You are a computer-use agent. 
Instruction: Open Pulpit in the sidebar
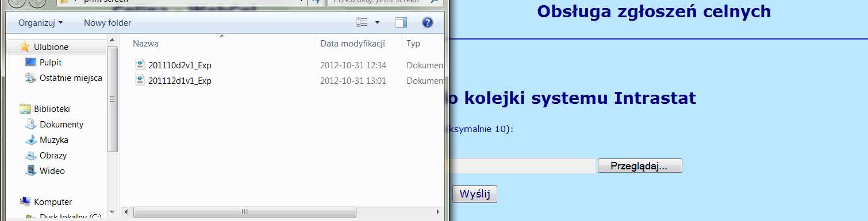(51, 63)
